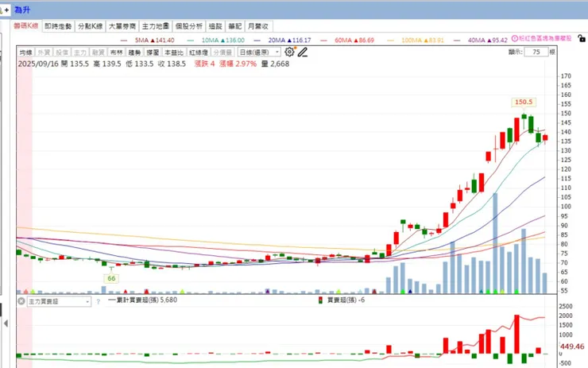Open the 個股分析 tab

point(188,26)
